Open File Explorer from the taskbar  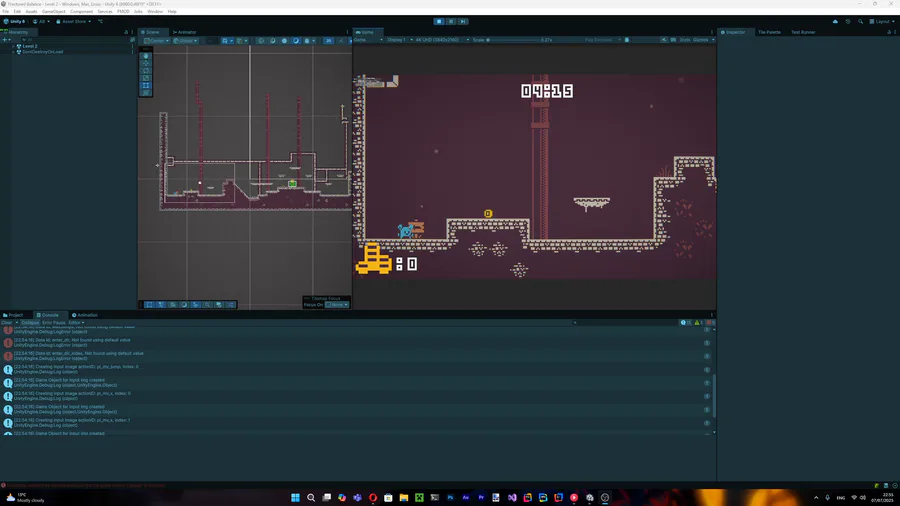pyautogui.click(x=404, y=497)
